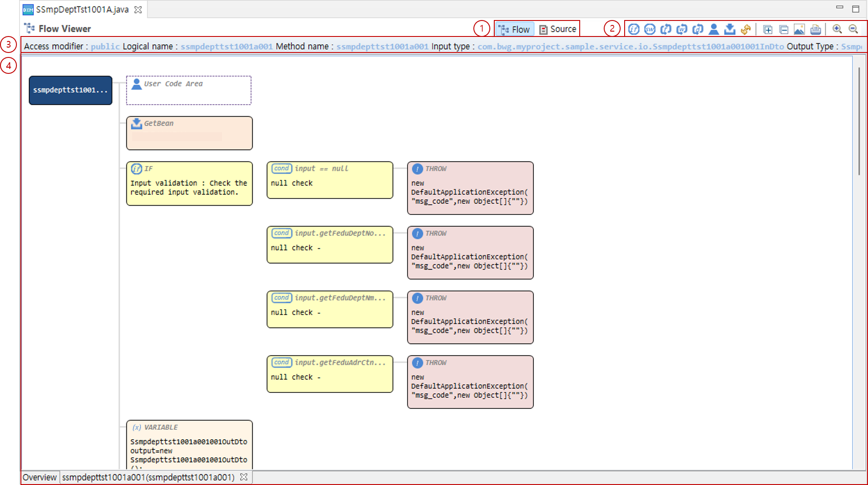Open the Ssmpdepttst1001a001001InDto input type link
Image resolution: width=868 pixels, height=485 pixels.
630,46
